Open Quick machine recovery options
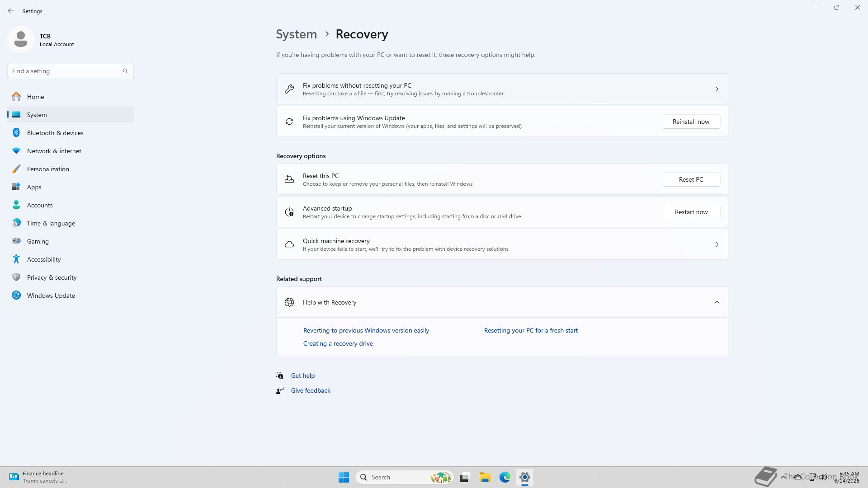 click(502, 244)
